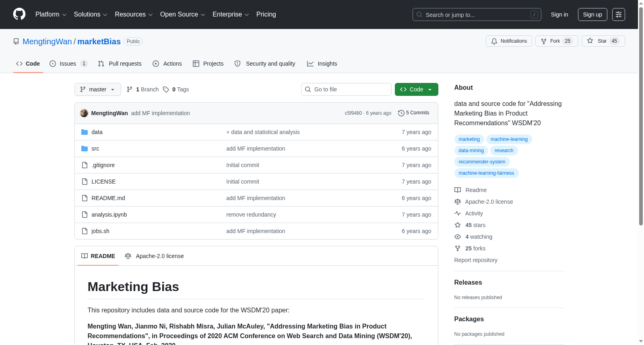Switch to the README tab
644x345 pixels.
pos(98,256)
